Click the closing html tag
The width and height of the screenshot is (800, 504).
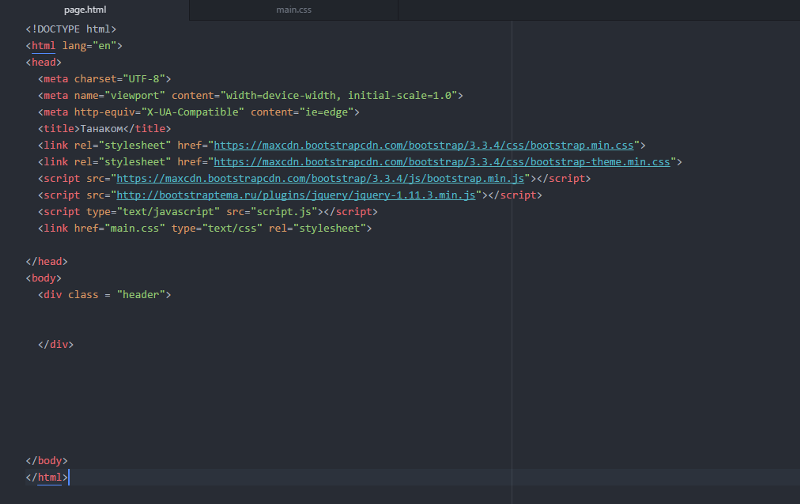click(x=46, y=477)
